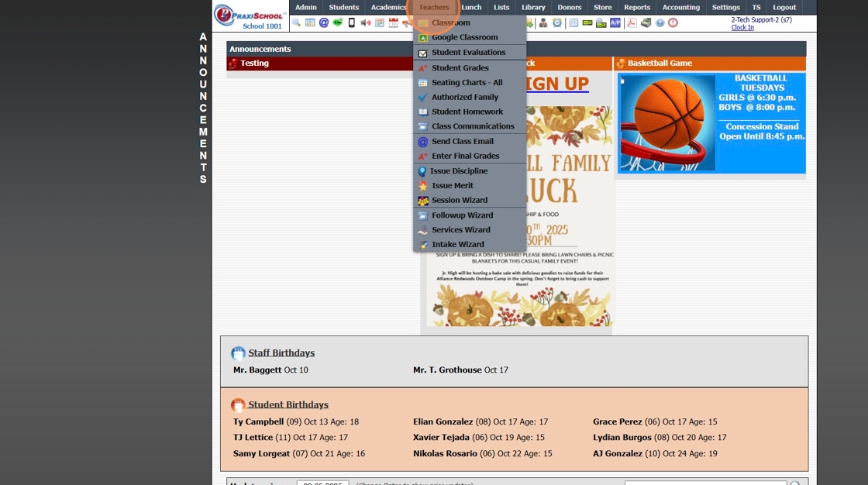Choose Student Grades from the menu
Image resolution: width=868 pixels, height=485 pixels.
[470, 67]
